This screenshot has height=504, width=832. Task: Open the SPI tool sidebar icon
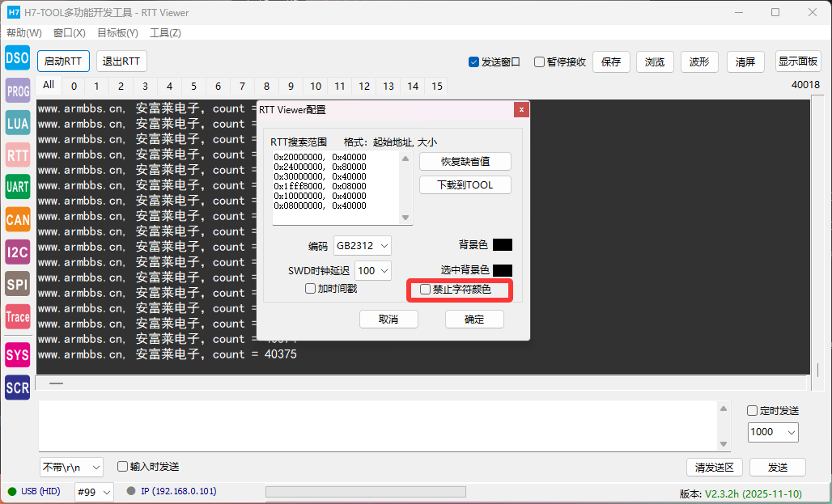tap(17, 284)
